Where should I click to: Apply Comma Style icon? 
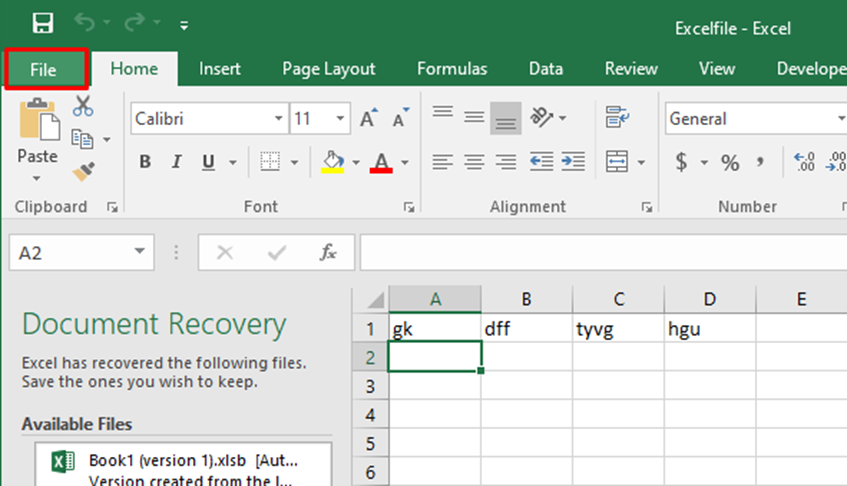[x=760, y=161]
